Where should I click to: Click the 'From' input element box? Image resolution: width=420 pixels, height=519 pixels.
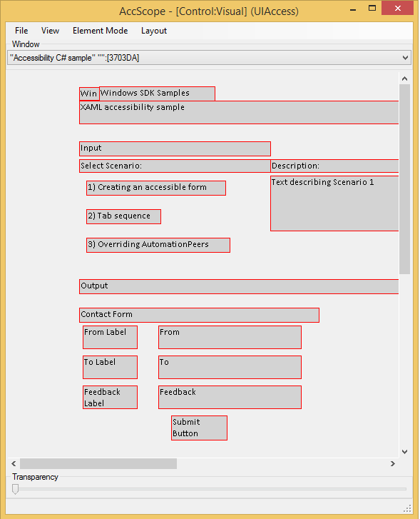click(230, 337)
